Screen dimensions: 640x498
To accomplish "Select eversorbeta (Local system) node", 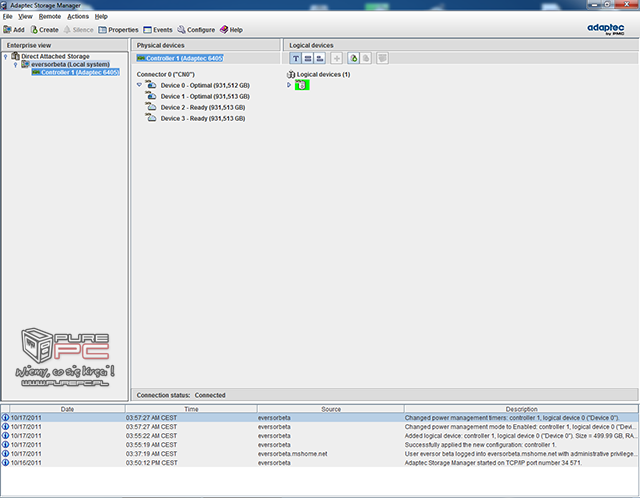I will pos(70,64).
